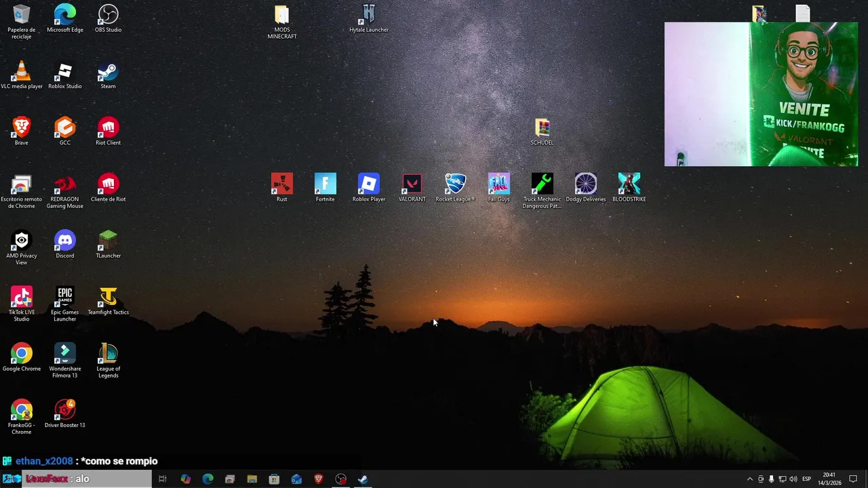Open the OBS Studio desktop icon
868x488 pixels.
108,18
